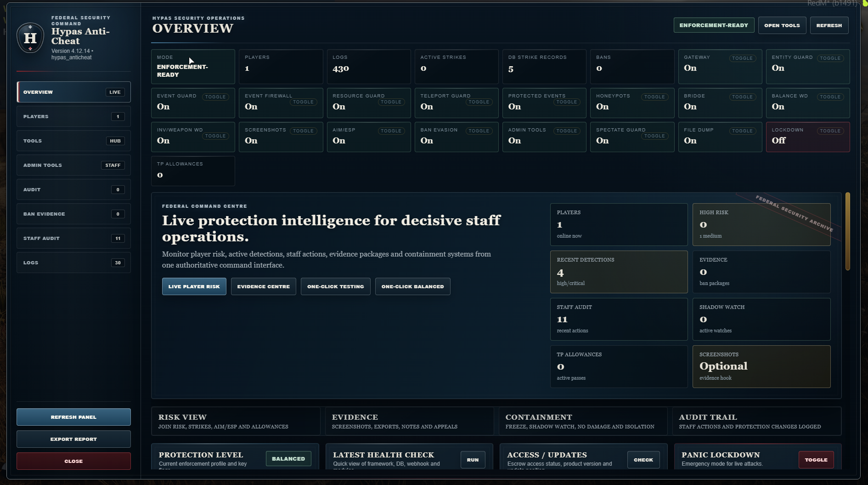The image size is (868, 485).
Task: Click One-Click Testing button
Action: 335,286
